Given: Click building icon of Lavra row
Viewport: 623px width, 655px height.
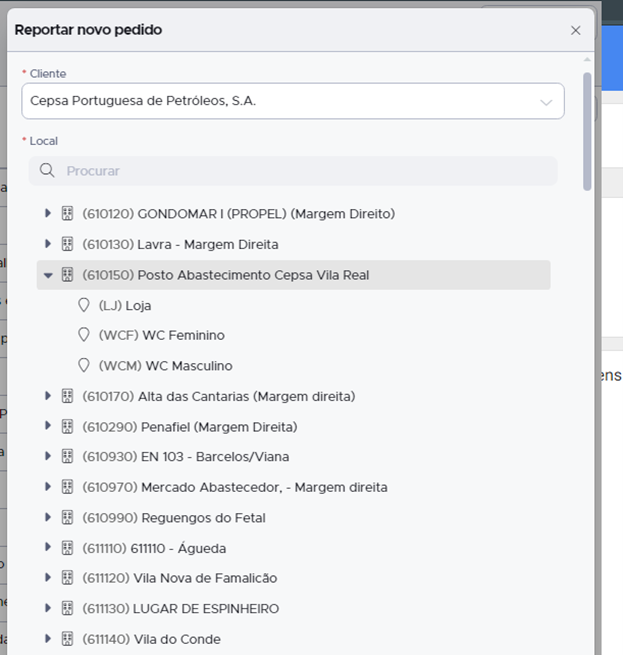Looking at the screenshot, I should click(x=67, y=244).
